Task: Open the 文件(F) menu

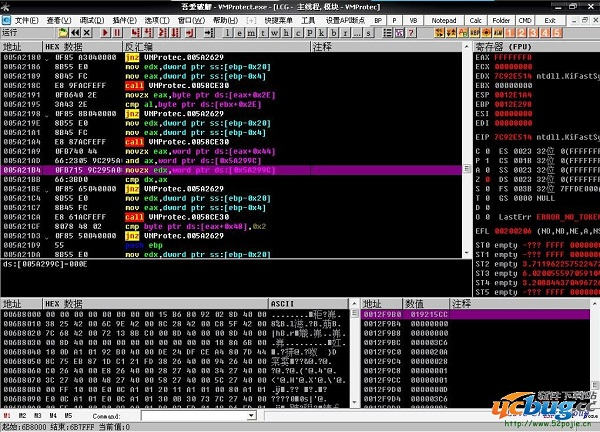Action: tap(26, 20)
